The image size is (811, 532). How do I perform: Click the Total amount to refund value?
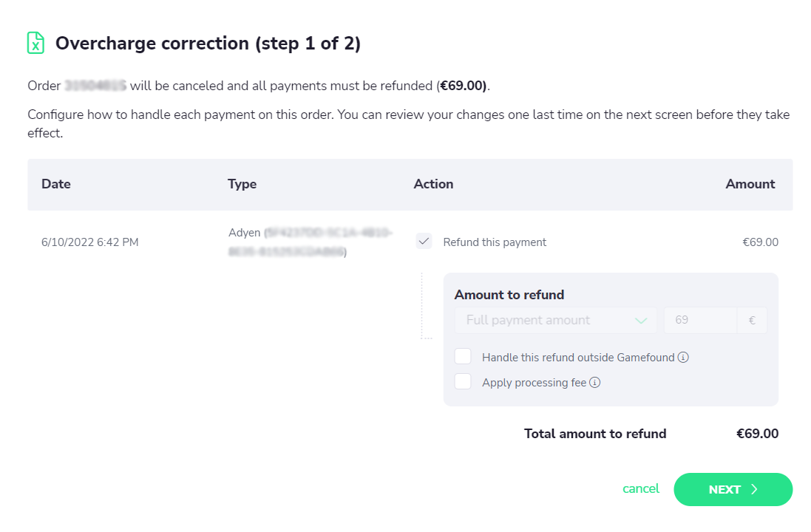[x=757, y=434]
